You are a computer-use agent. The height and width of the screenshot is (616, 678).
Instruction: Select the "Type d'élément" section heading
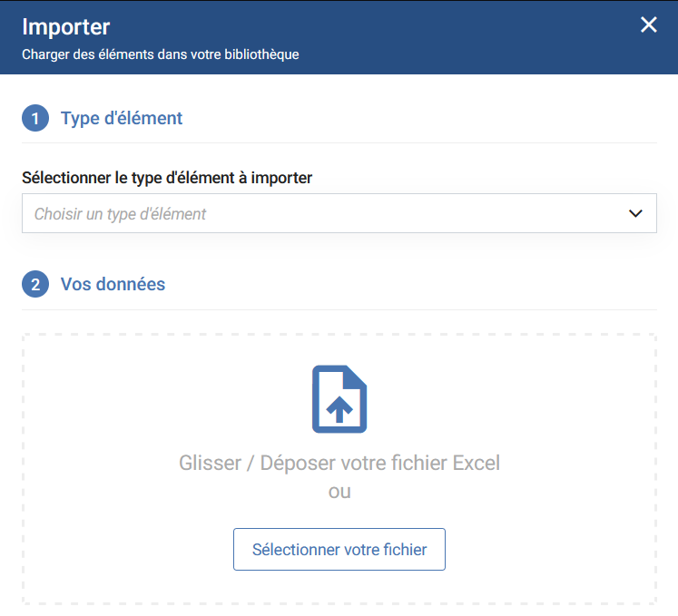pyautogui.click(x=122, y=118)
